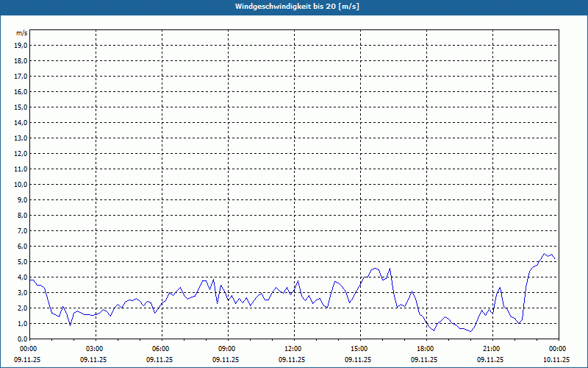Viewport: 588px width, 368px height.
Task: Click the 15:00 x-axis time label
Action: (359, 349)
